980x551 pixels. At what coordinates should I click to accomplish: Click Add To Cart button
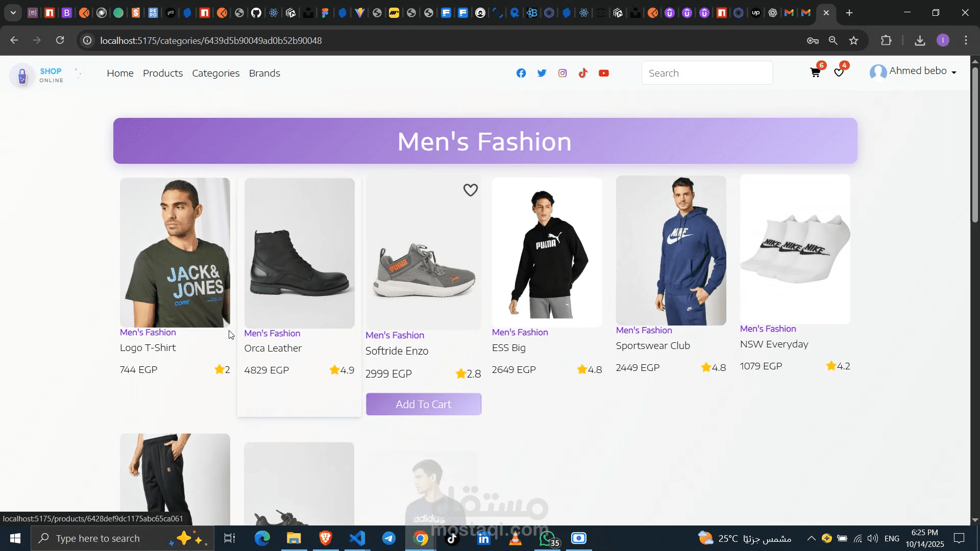[423, 404]
